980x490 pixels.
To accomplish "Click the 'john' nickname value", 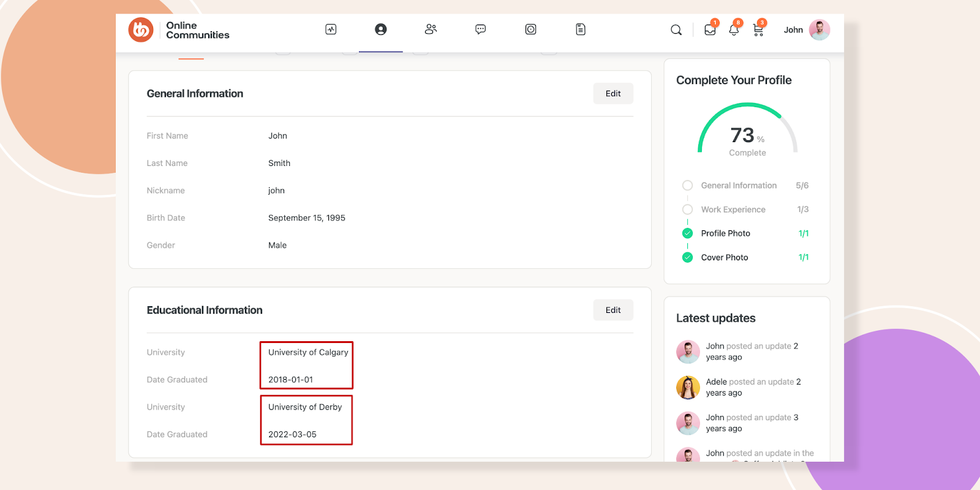I will click(276, 190).
